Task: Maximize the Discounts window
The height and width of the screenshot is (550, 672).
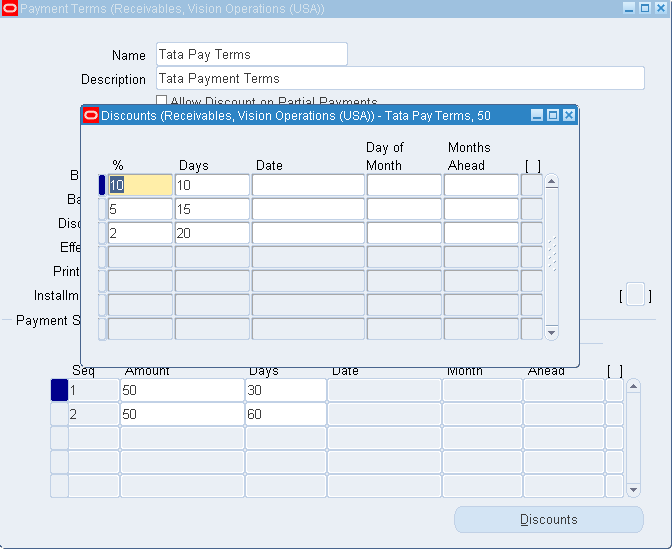Action: [x=553, y=116]
